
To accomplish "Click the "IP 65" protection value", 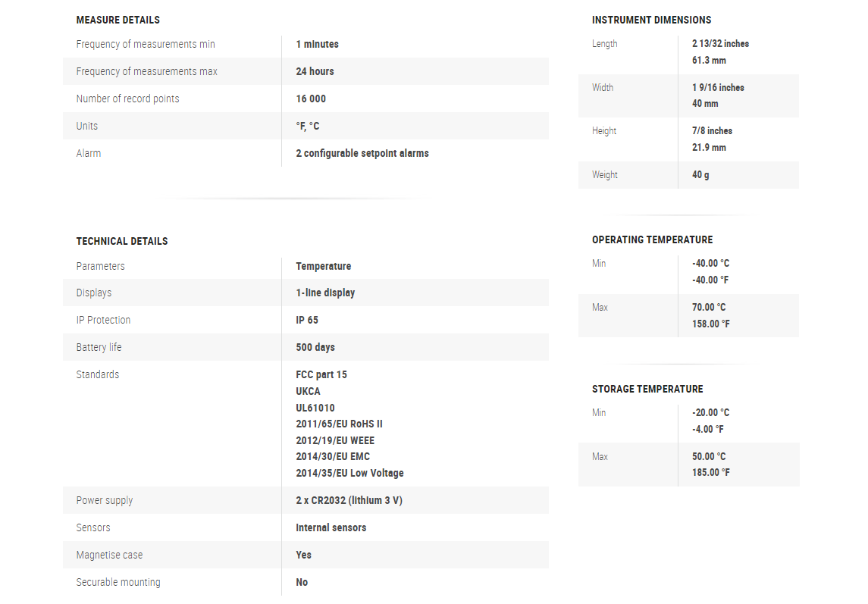I will (307, 320).
